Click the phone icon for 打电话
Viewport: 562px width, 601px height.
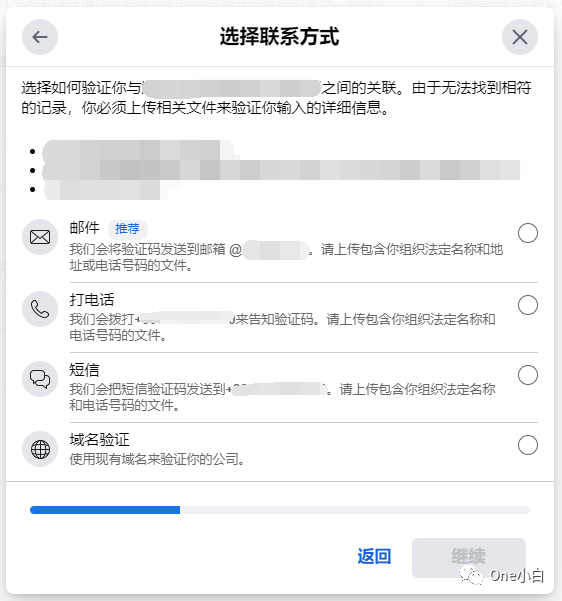click(x=40, y=309)
